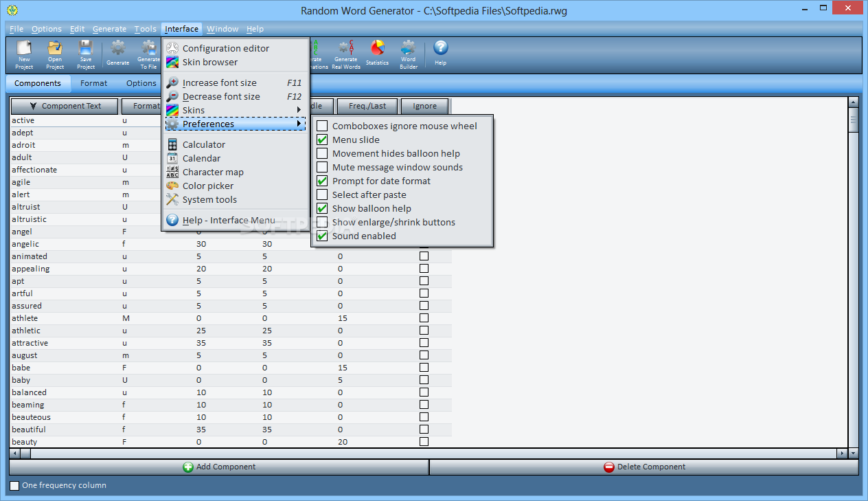Viewport: 868px width, 501px height.
Task: Select the 'active' component cell
Action: point(65,120)
